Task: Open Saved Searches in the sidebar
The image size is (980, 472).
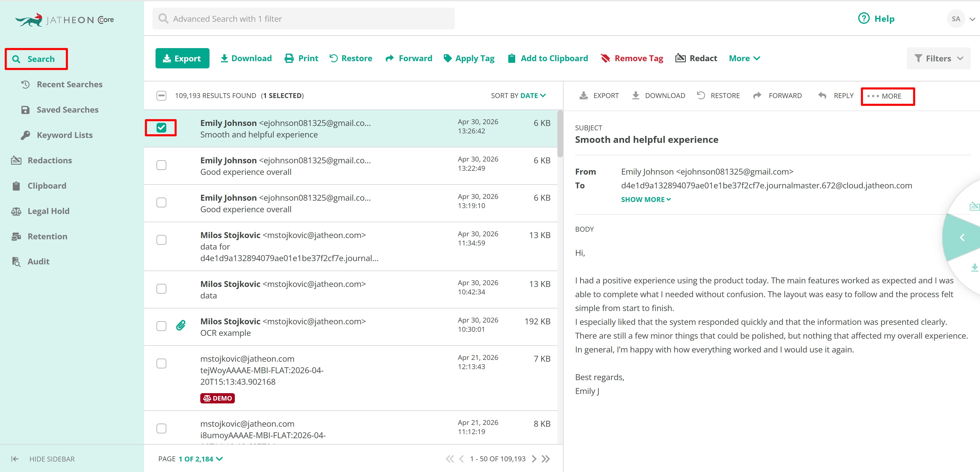Action: [x=60, y=110]
